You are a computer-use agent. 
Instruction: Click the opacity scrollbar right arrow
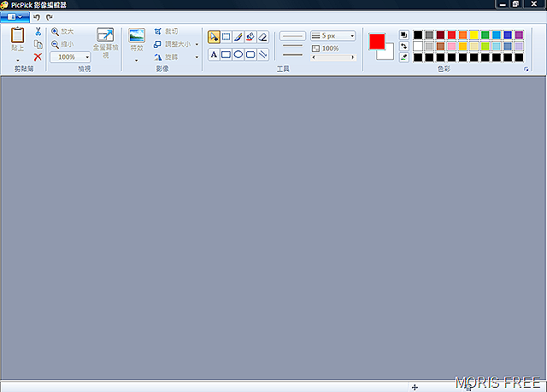pyautogui.click(x=353, y=57)
